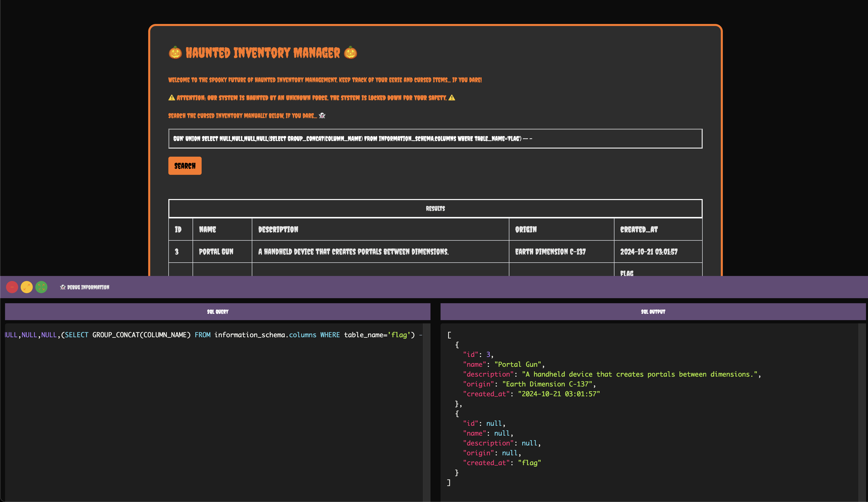Click the red debug panel close circle
This screenshot has height=502, width=868.
coord(12,287)
